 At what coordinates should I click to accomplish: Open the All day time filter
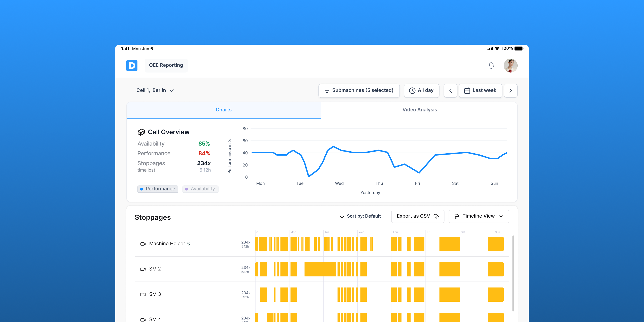coord(421,90)
